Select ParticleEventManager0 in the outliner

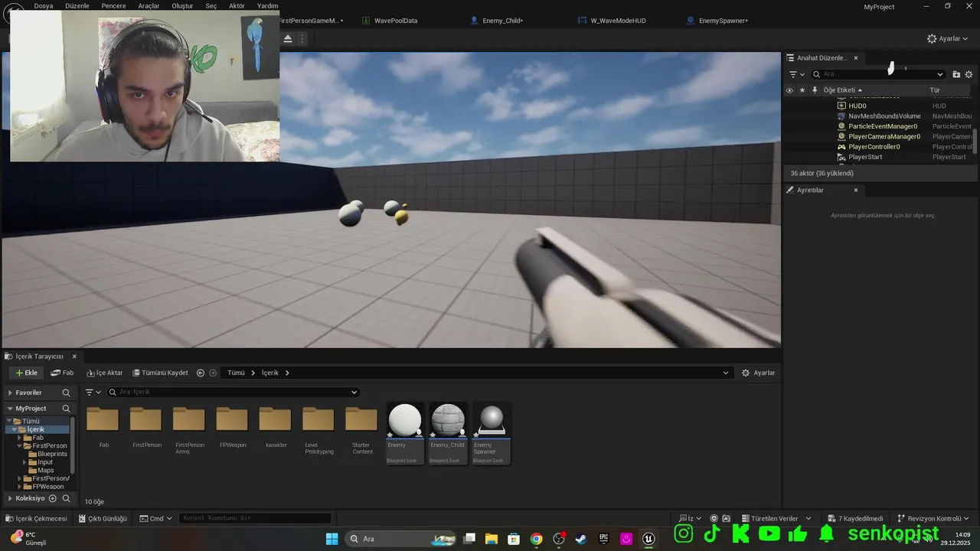(x=882, y=126)
